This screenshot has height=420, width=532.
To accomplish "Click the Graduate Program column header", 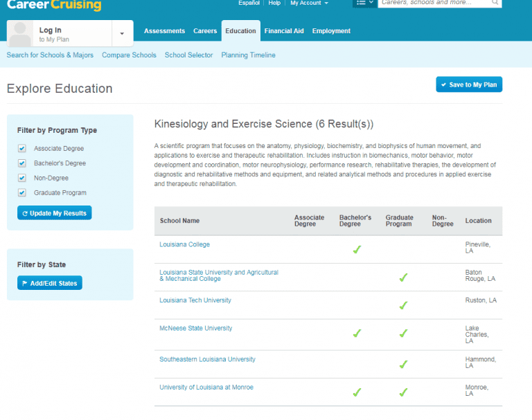I will click(x=399, y=221).
